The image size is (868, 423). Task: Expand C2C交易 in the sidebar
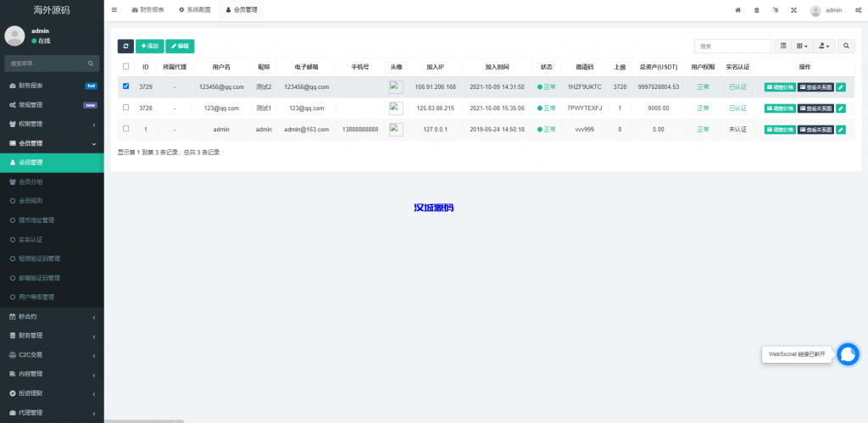pyautogui.click(x=52, y=355)
